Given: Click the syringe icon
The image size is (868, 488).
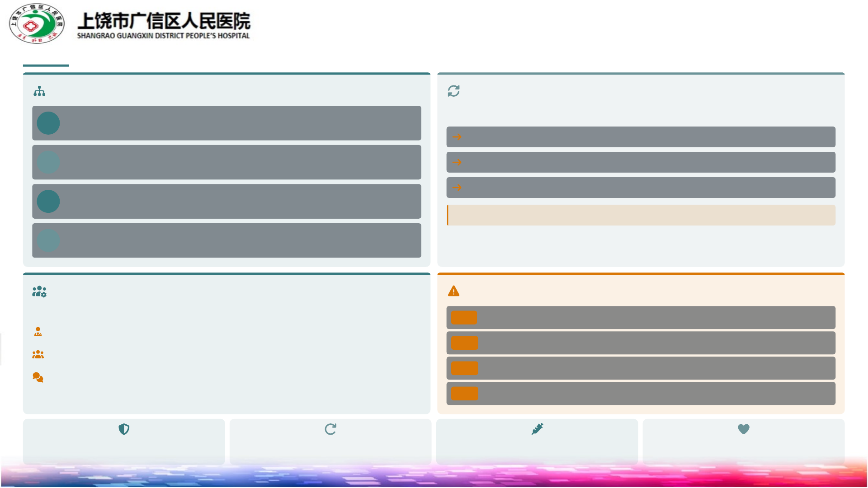Looking at the screenshot, I should tap(537, 429).
